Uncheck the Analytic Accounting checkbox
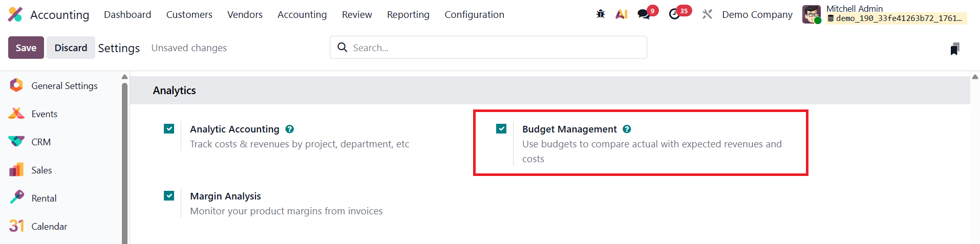Viewport: 980px width, 244px height. (x=169, y=129)
